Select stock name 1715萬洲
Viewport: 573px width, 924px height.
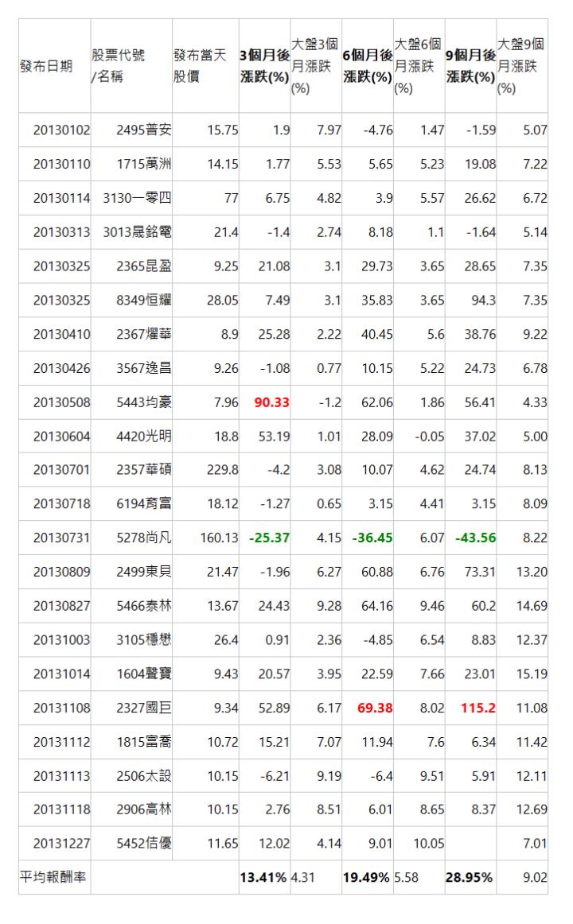tap(144, 164)
